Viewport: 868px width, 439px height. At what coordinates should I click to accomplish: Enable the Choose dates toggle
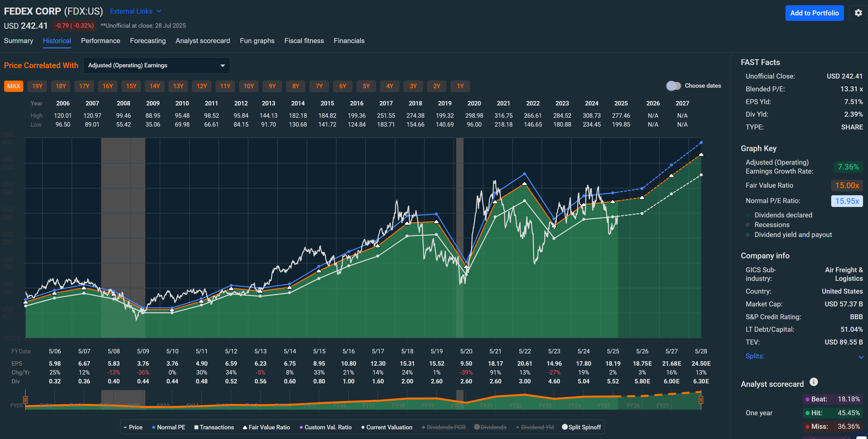tap(673, 86)
